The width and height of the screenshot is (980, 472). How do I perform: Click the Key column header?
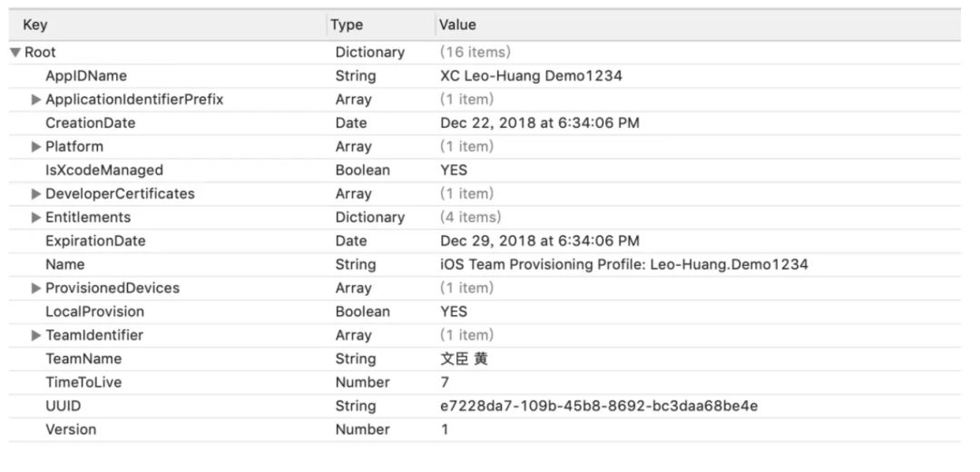pos(35,25)
